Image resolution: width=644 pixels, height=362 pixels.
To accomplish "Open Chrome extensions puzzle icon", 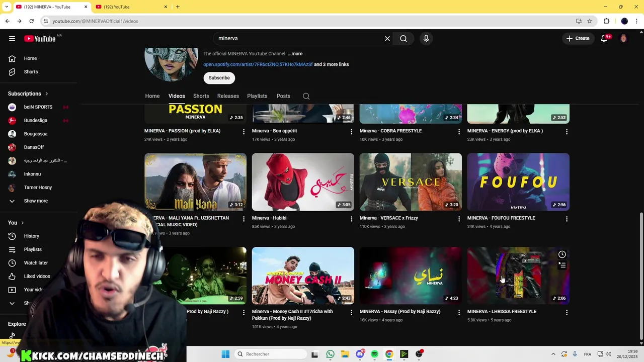I will 606,21.
